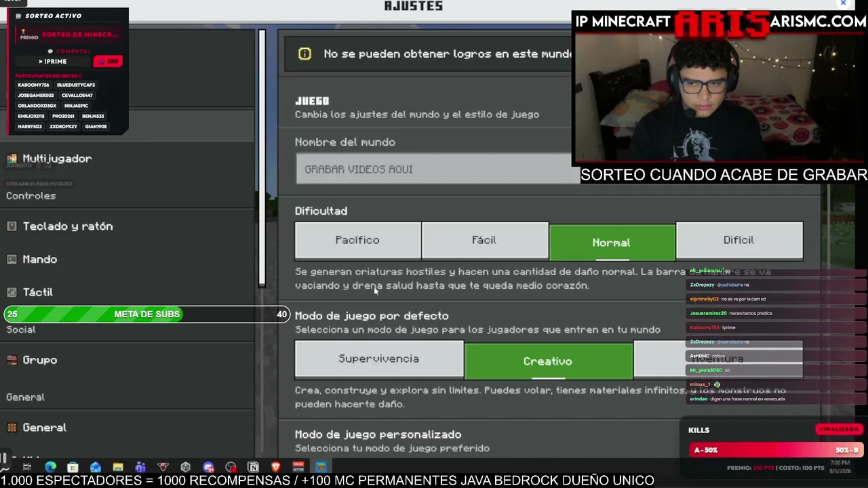
Task: Click the 'Controles' sidebar header
Action: click(31, 196)
